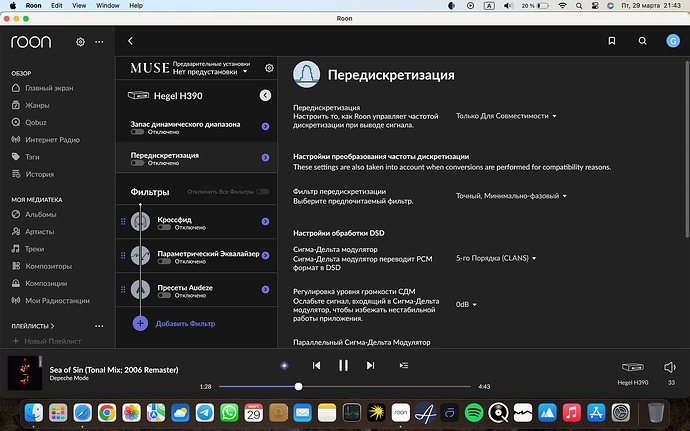The width and height of the screenshot is (690, 431).
Task: Open Wi-Fi status in the menu bar
Action: click(562, 6)
